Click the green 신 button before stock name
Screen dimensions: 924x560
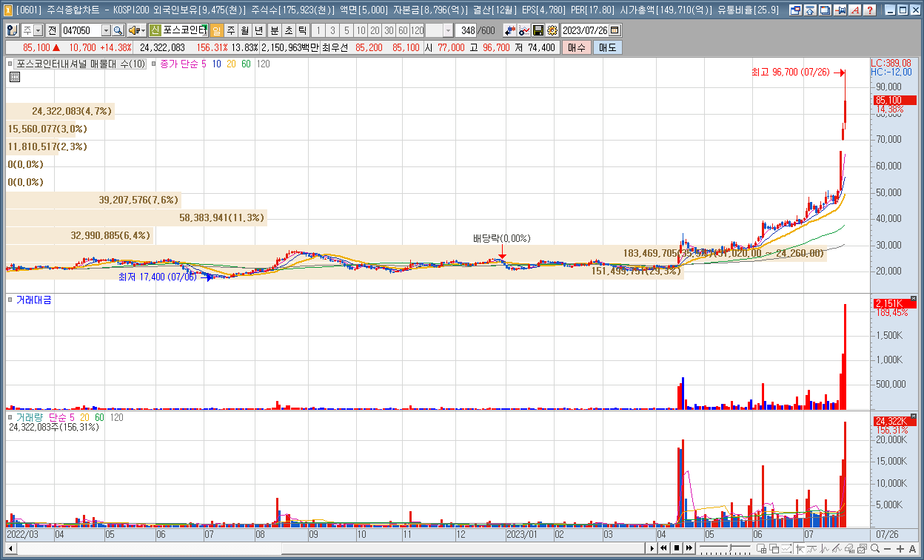point(155,30)
